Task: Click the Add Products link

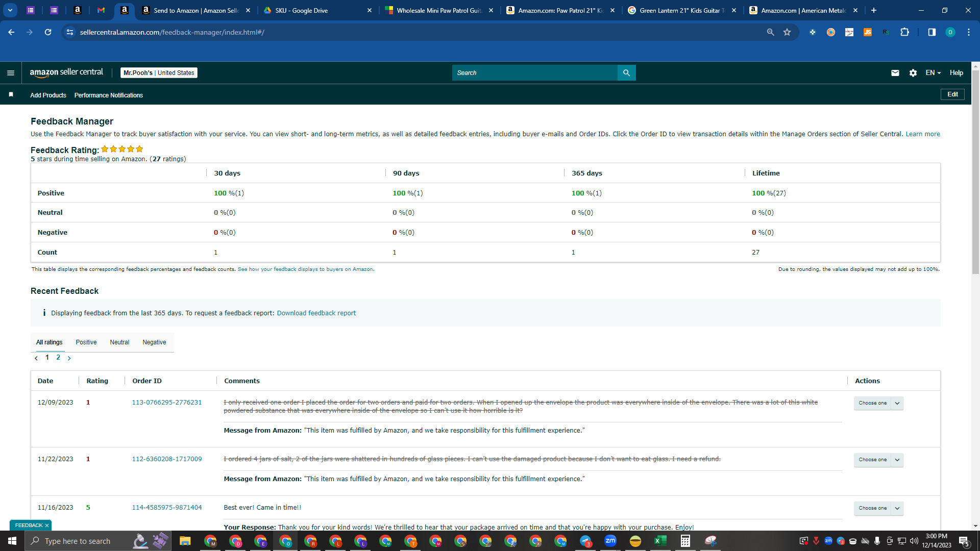Action: 48,95
